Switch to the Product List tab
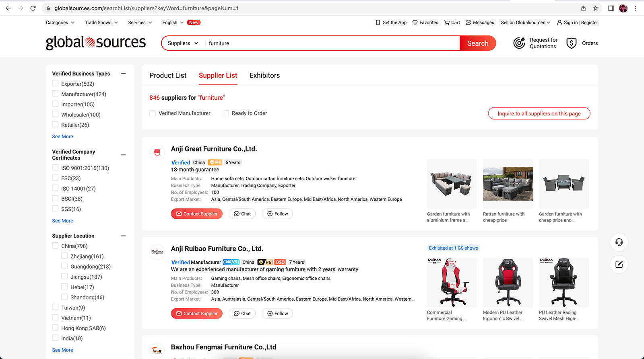 (x=168, y=75)
